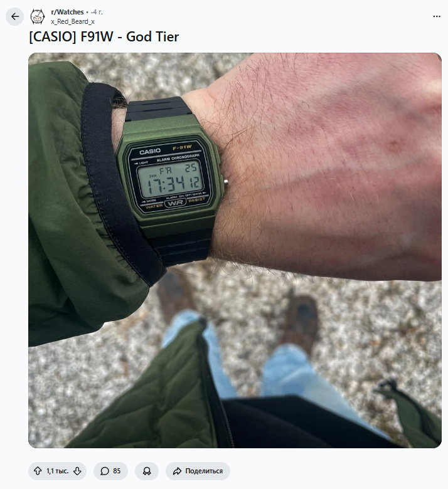This screenshot has width=448, height=489.
Task: Open the post title [CASIO] F91W - God Tier
Action: (x=104, y=37)
